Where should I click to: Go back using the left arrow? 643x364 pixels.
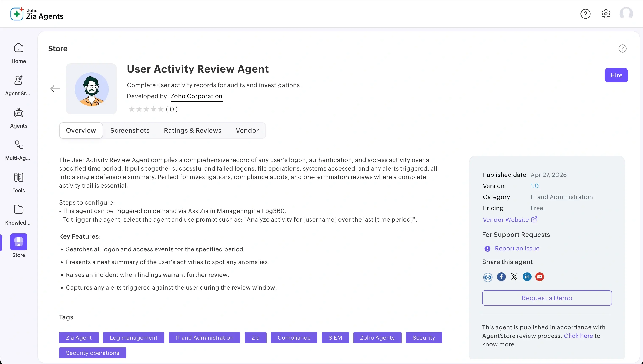tap(55, 89)
